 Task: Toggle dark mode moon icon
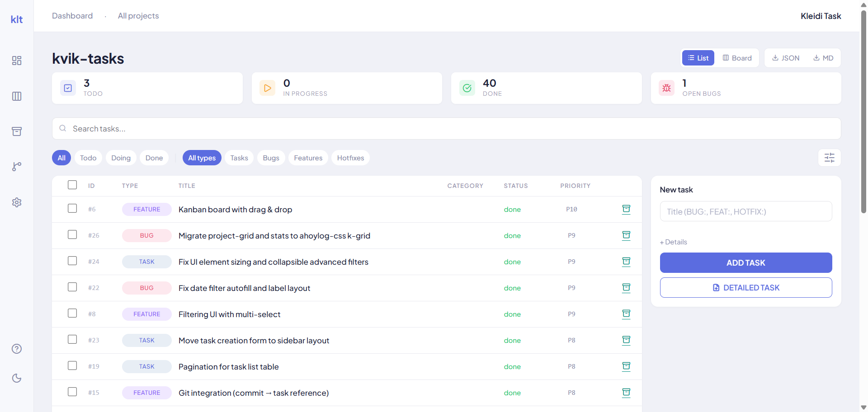[17, 378]
